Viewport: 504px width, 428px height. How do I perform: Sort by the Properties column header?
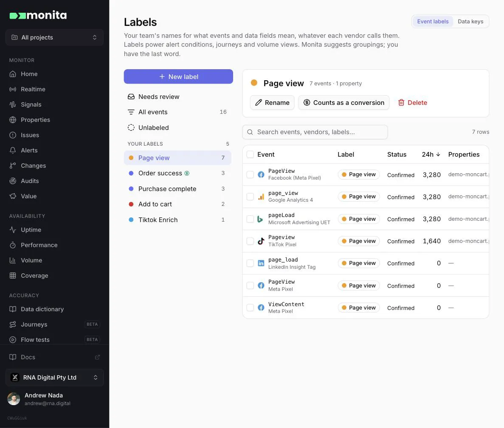tap(464, 155)
